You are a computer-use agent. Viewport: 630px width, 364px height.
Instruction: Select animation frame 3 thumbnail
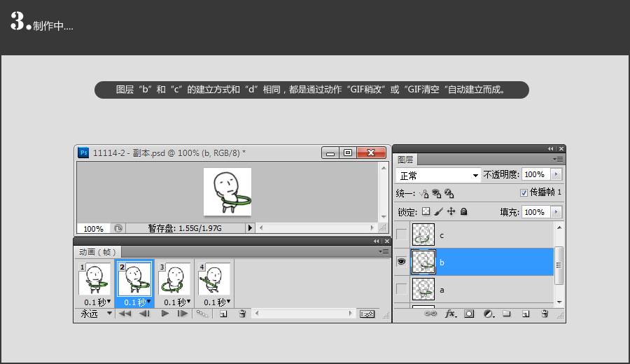[175, 279]
